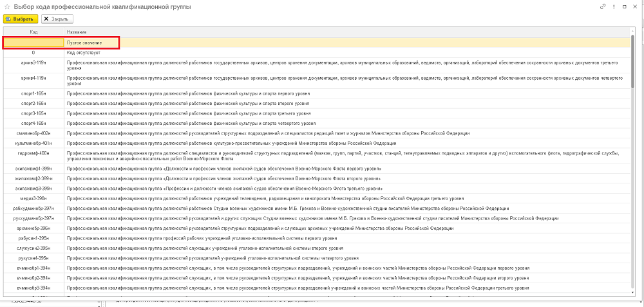Select the спорт4-165н row
Viewport: 644px width, 307px height.
pyautogui.click(x=33, y=123)
